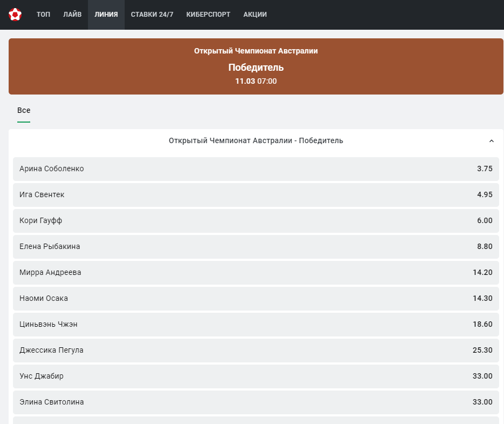Select the ЛИНИЯ navigation item

point(106,15)
